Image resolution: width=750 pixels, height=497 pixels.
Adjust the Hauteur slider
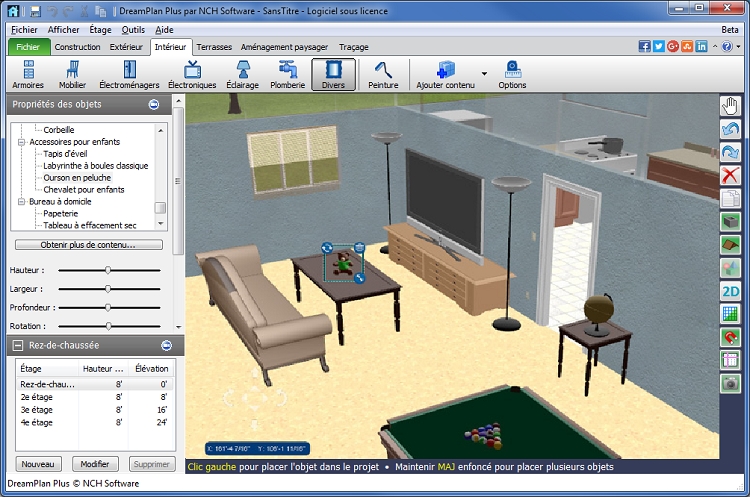tap(109, 270)
